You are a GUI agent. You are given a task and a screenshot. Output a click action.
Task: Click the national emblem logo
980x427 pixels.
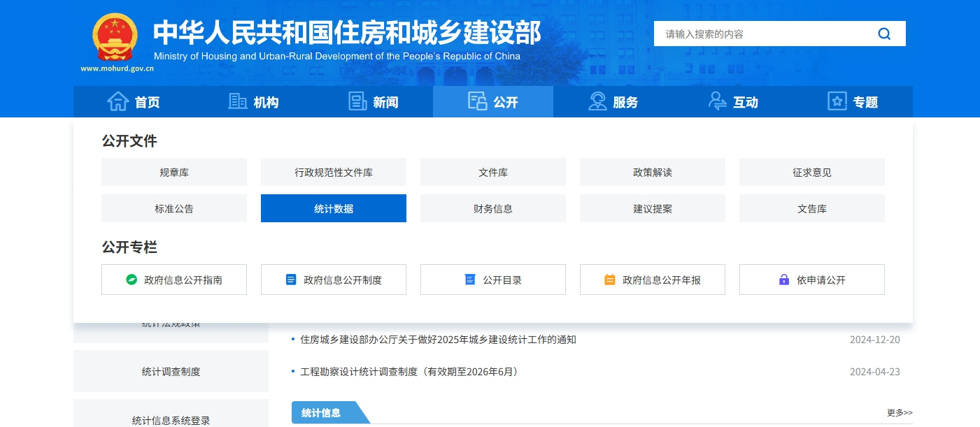(x=116, y=38)
